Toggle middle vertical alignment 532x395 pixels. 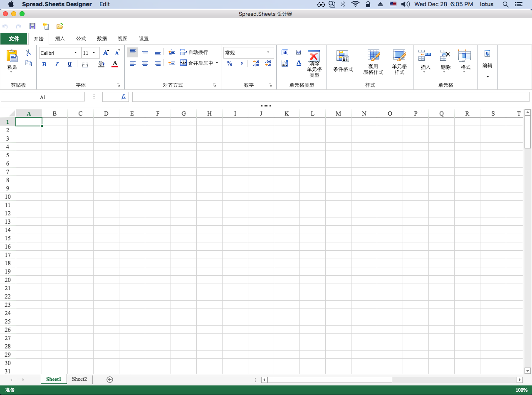145,52
